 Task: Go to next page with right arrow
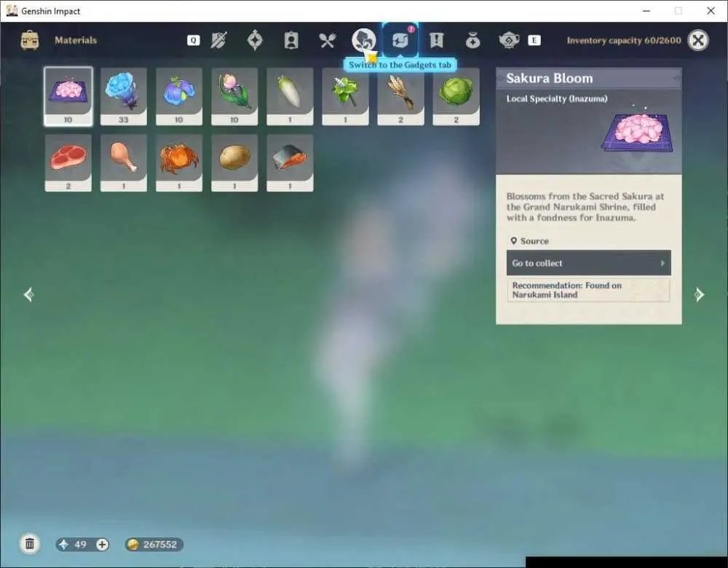click(x=699, y=294)
